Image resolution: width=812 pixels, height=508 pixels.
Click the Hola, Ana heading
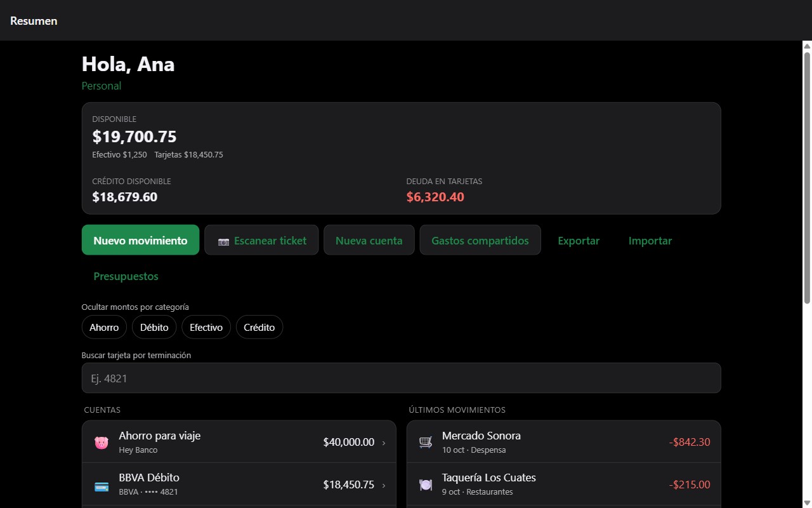(128, 64)
